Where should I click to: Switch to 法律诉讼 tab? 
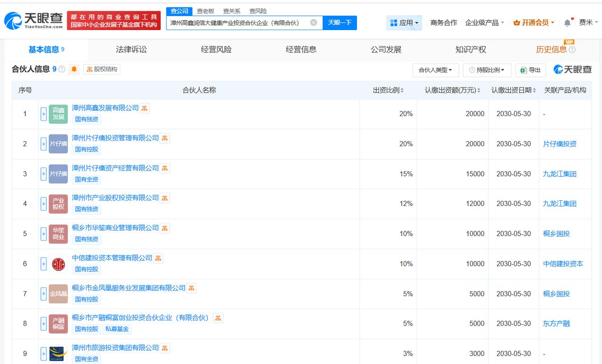coord(131,49)
